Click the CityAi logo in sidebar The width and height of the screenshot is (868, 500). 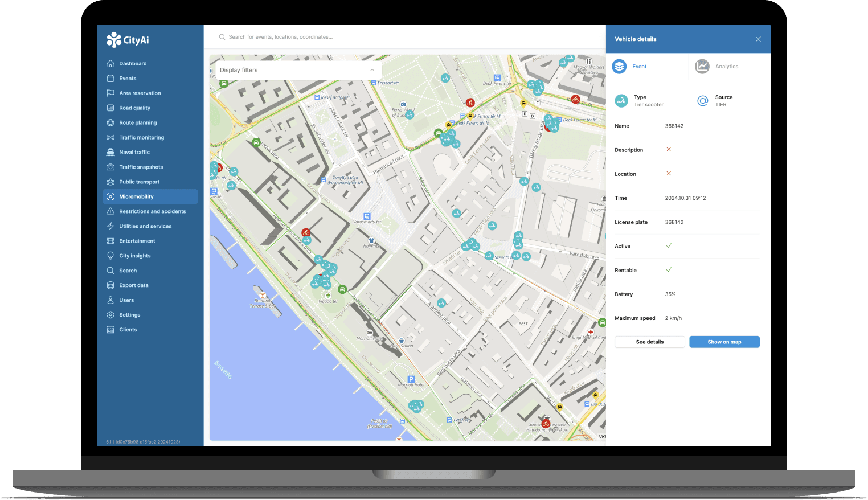pyautogui.click(x=128, y=40)
